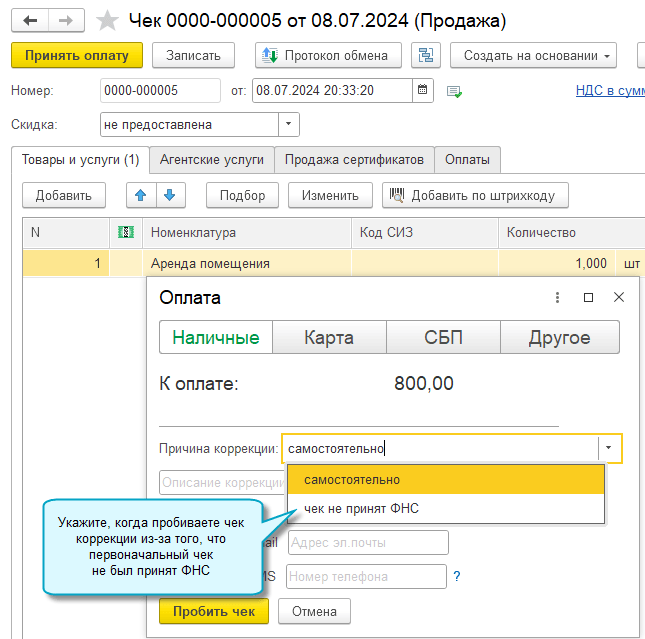Image resolution: width=645 pixels, height=639 pixels.
Task: Click the question mark help icon
Action: pyautogui.click(x=457, y=577)
